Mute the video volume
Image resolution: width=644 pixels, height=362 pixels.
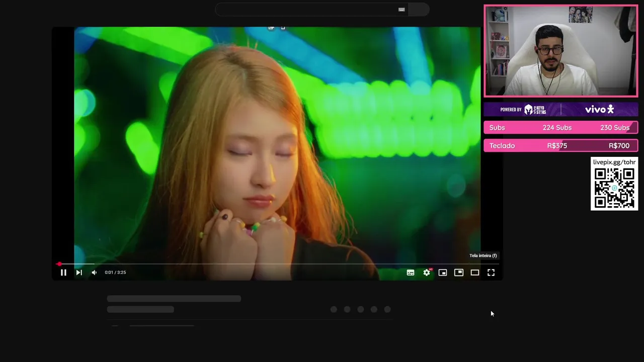coord(94,273)
